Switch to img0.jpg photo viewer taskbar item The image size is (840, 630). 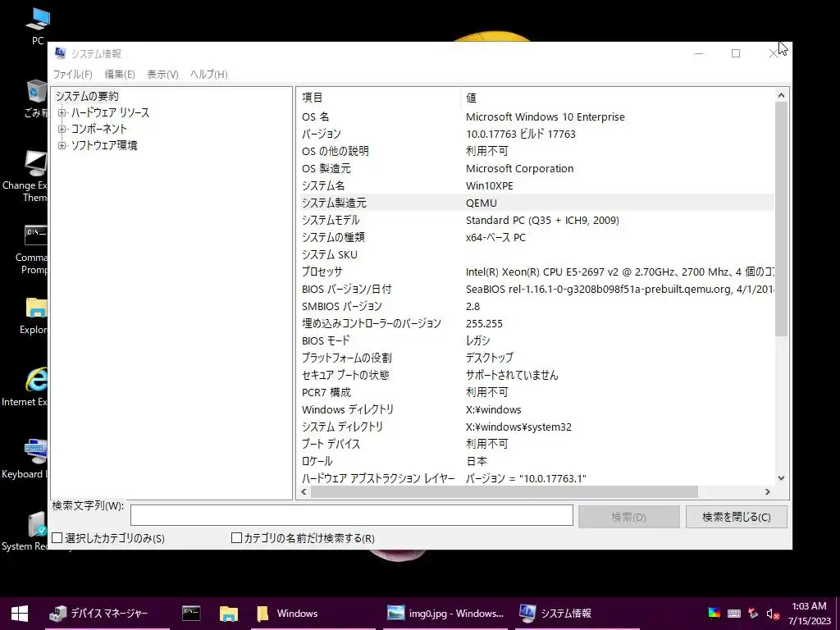[x=446, y=614]
